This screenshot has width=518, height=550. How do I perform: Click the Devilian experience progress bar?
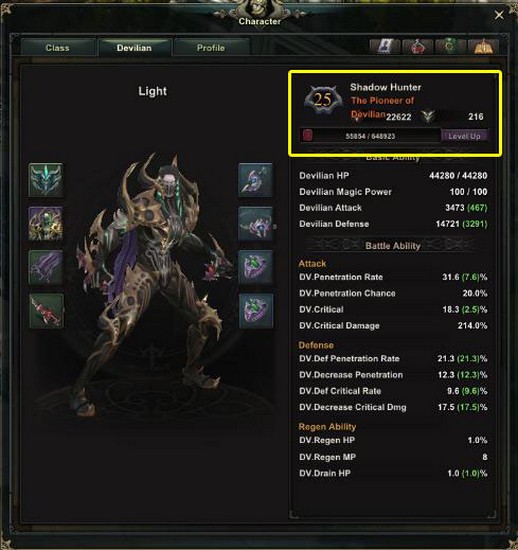370,136
